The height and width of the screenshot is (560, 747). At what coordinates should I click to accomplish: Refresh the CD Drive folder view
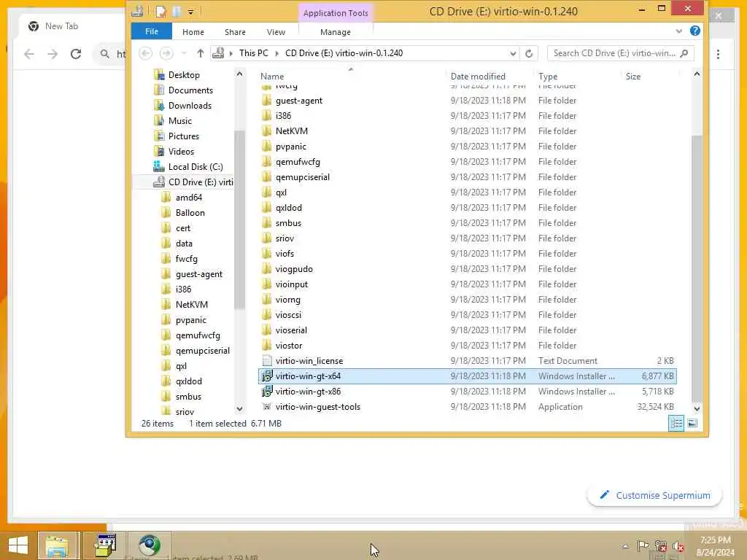(x=529, y=53)
